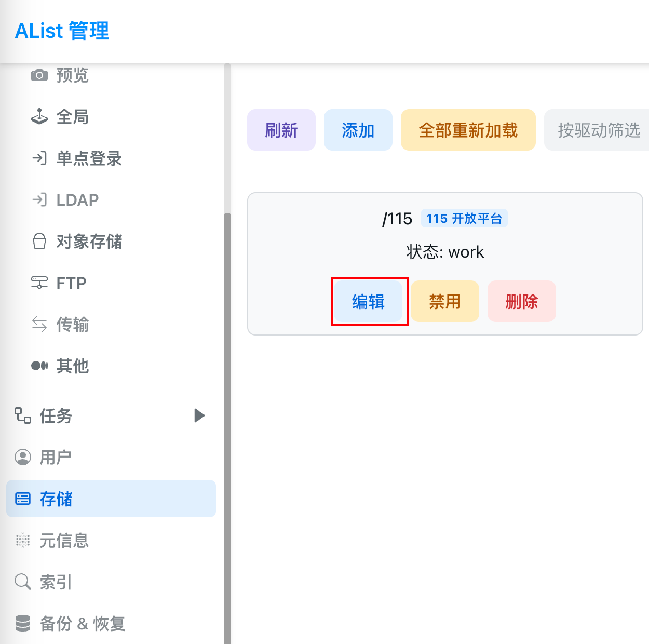Click the user avatar icon beside 用户
The image size is (649, 644).
tap(23, 457)
